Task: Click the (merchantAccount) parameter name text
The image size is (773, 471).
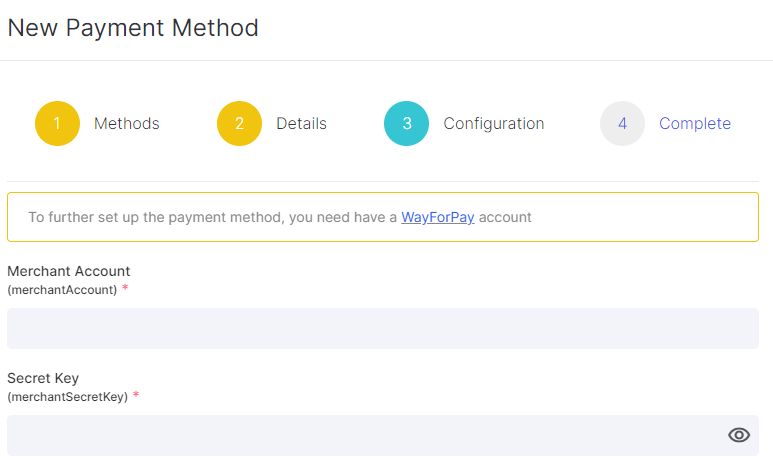Action: pos(62,290)
